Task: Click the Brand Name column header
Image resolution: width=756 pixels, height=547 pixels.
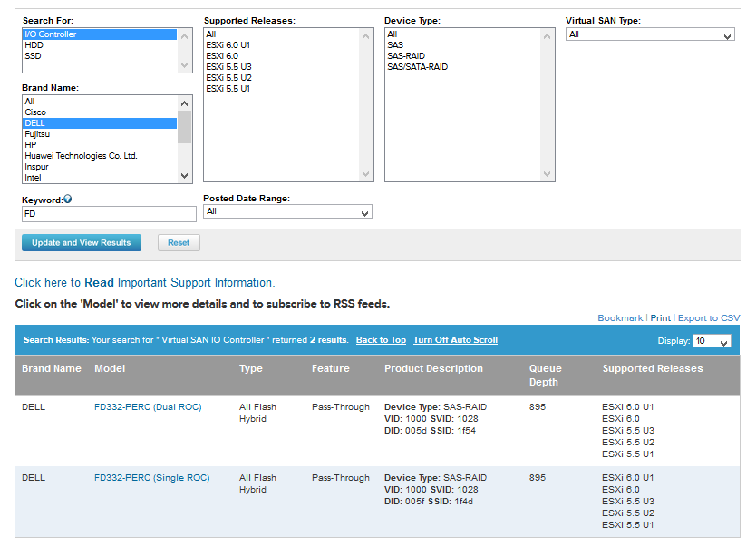Action: point(52,368)
